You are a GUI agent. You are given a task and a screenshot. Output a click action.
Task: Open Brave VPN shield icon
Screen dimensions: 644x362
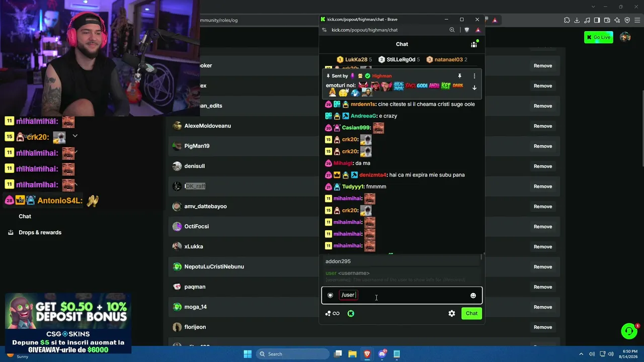point(627,20)
